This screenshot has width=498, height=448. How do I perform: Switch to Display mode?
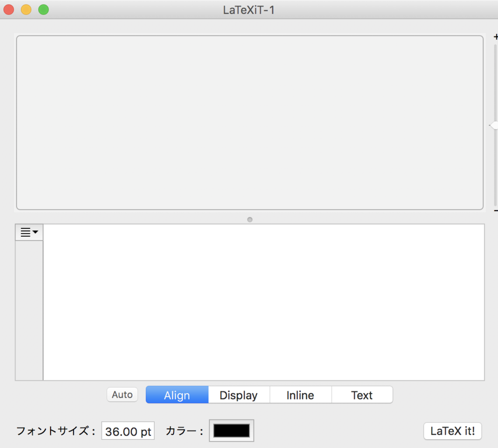click(239, 395)
